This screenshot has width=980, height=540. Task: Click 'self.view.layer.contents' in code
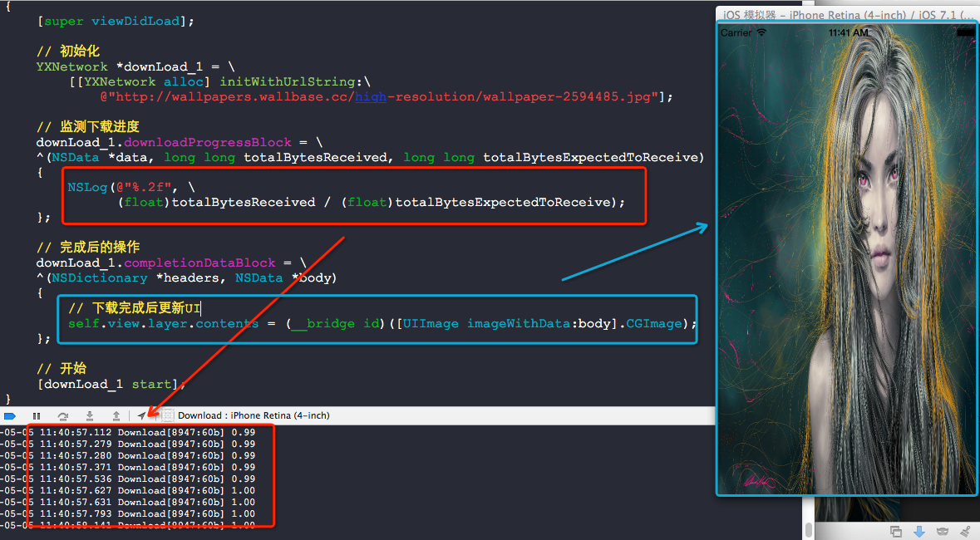(163, 324)
